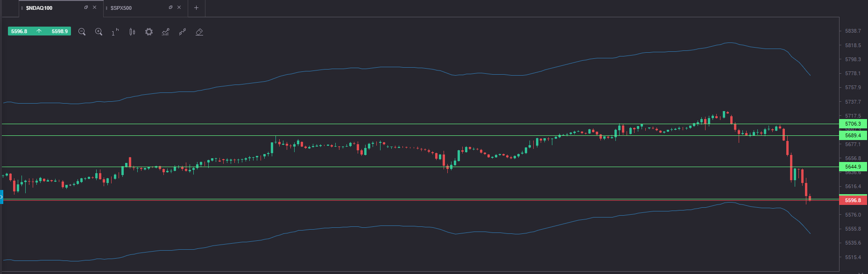Click the 5778.1 axis value

[x=853, y=73]
